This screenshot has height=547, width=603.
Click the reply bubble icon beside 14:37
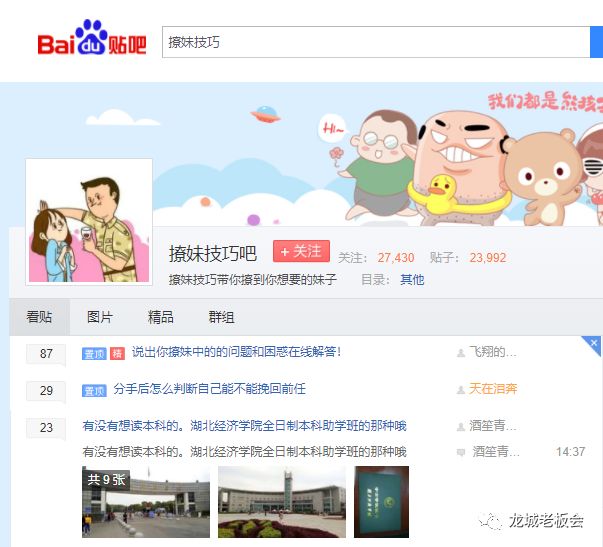(x=461, y=452)
